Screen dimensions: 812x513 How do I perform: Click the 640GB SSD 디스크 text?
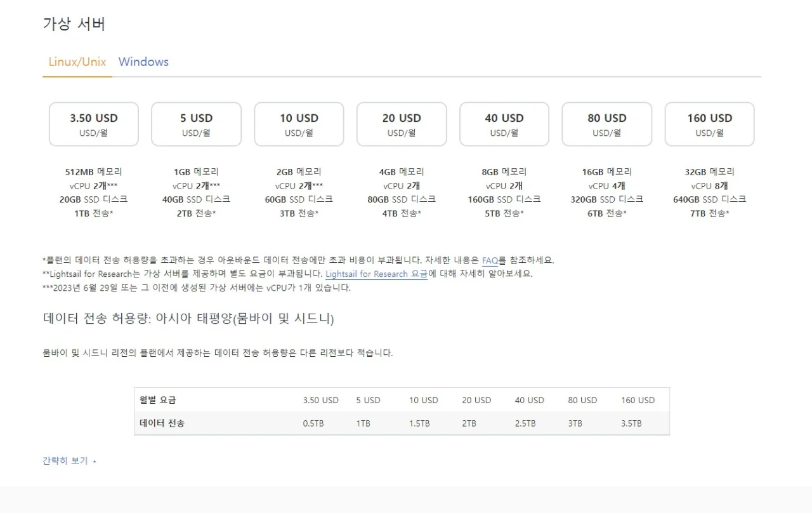[710, 199]
